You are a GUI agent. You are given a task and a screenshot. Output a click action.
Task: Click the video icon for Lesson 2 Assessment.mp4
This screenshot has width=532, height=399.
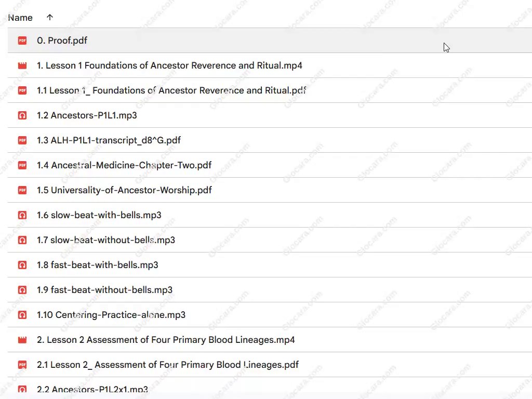point(22,340)
